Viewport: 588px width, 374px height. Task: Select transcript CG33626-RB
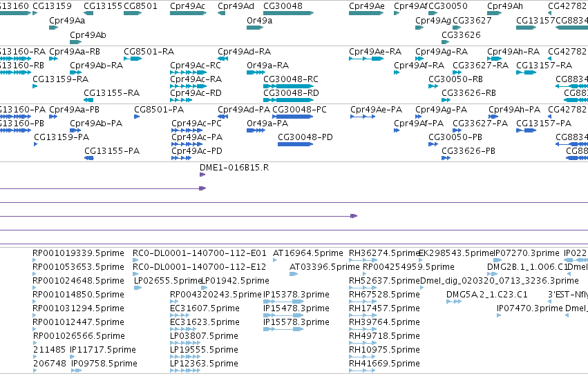(x=446, y=100)
